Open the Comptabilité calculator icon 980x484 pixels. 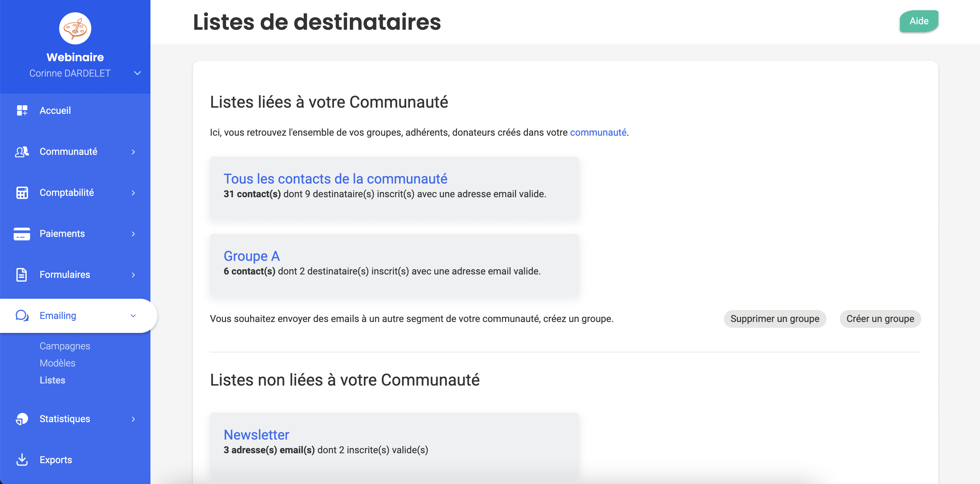pyautogui.click(x=22, y=192)
